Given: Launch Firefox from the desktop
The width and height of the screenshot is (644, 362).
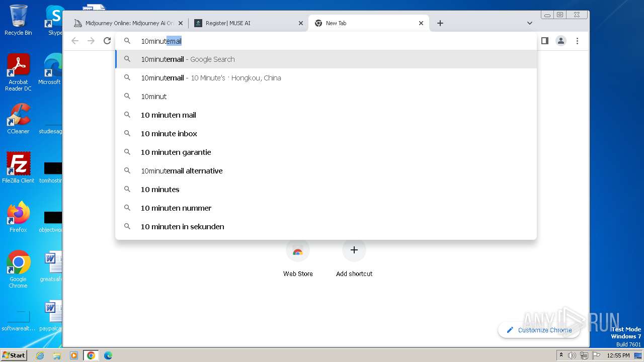Looking at the screenshot, I should tap(18, 217).
